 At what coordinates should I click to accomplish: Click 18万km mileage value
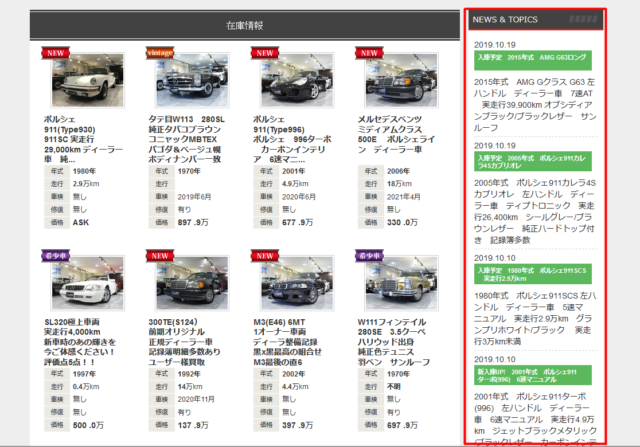(x=399, y=184)
